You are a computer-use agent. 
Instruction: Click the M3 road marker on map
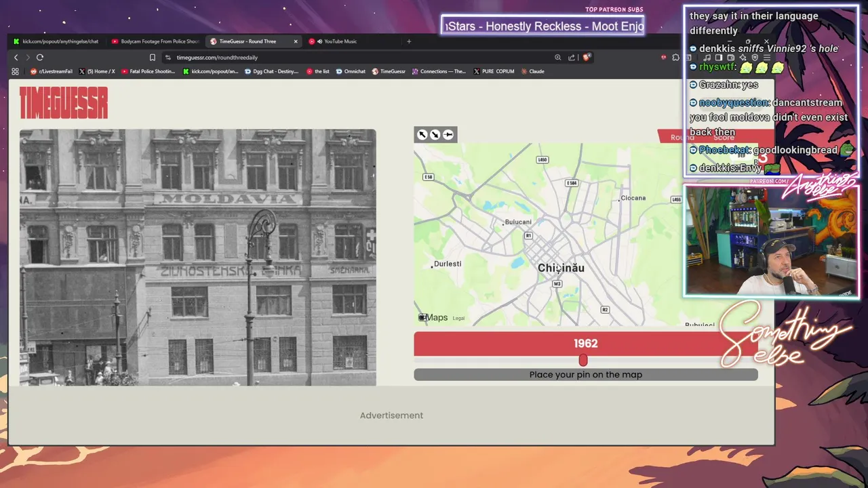point(557,284)
